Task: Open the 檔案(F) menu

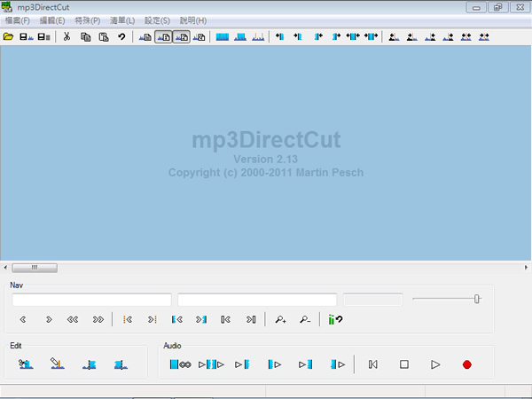Action: (x=17, y=20)
